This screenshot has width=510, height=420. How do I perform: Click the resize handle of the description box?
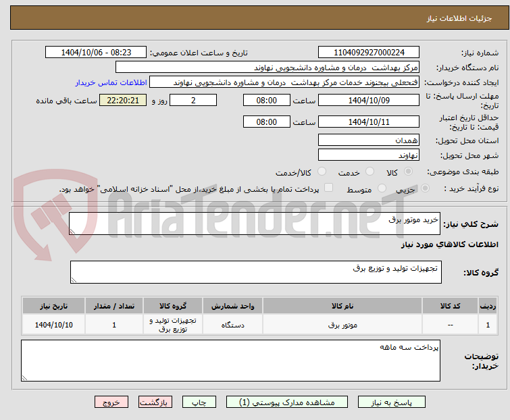tap(72, 231)
